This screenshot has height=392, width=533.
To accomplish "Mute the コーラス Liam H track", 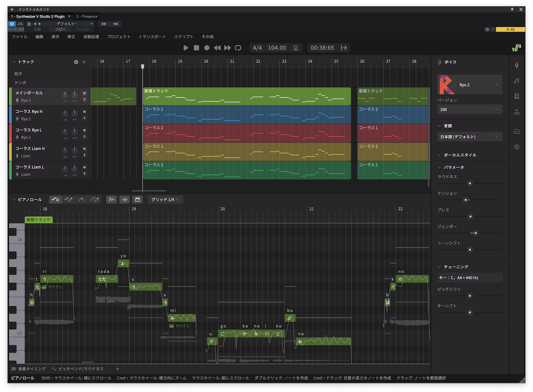I will 84,149.
